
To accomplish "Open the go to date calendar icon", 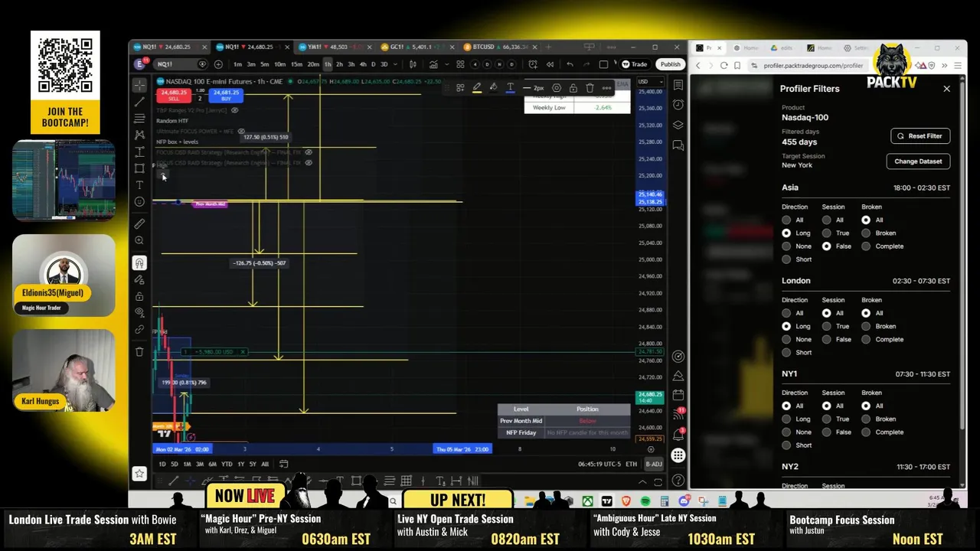I will 283,464.
